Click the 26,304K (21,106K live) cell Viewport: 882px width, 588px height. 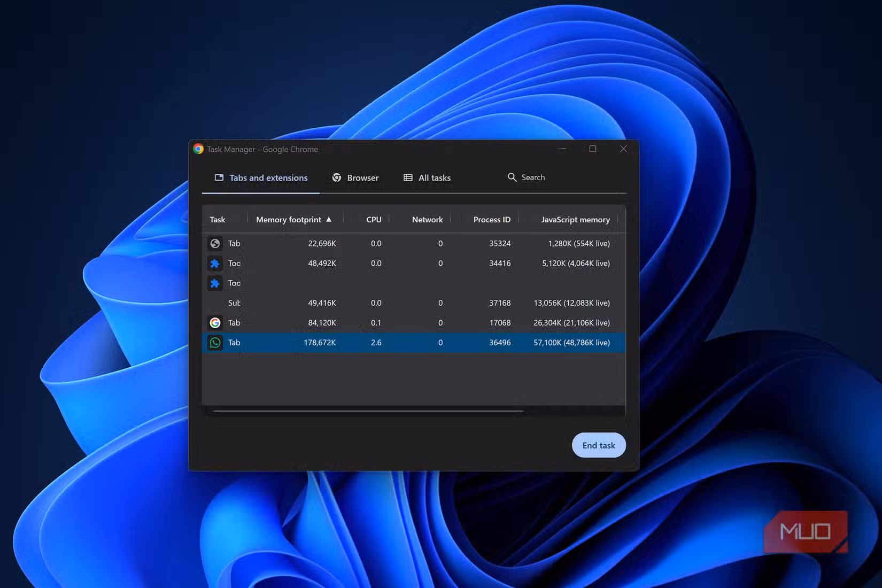(571, 322)
